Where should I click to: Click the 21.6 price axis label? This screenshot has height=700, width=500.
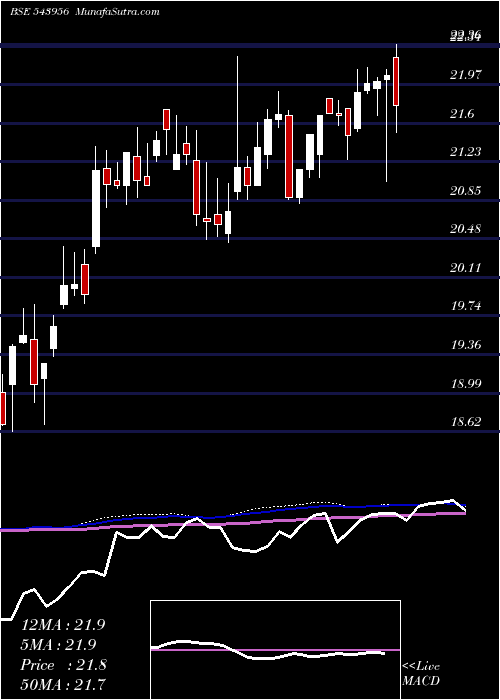[462, 114]
